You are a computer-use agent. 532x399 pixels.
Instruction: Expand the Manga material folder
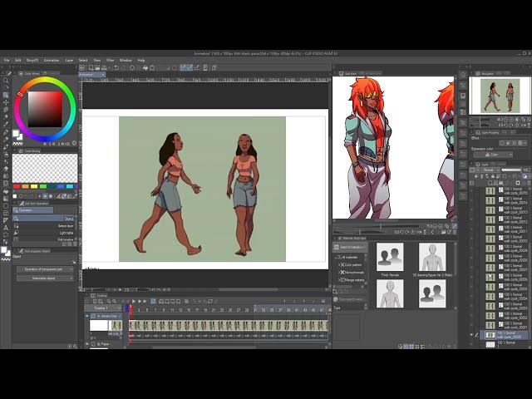coord(338,280)
